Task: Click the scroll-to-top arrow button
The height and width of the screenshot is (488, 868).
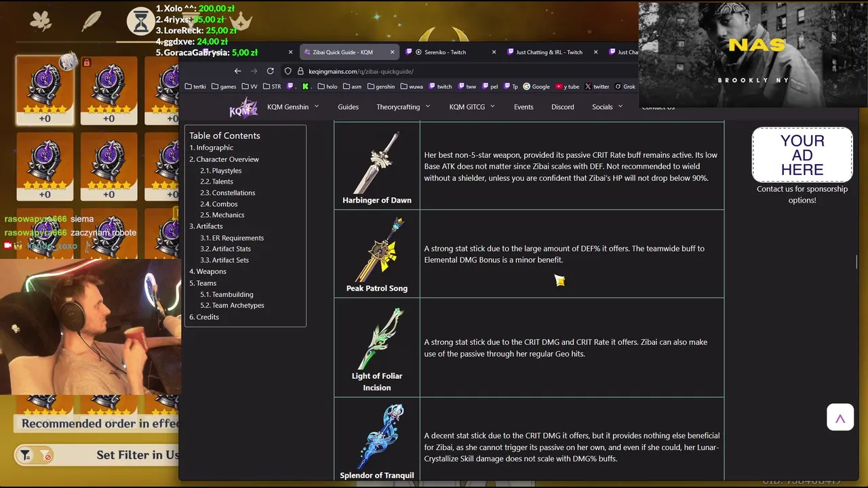Action: (x=840, y=418)
